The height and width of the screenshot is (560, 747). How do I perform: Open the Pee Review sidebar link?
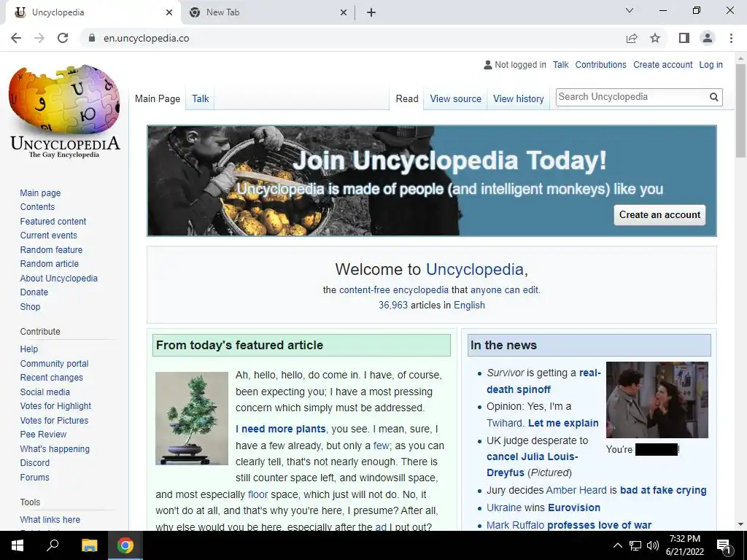click(x=43, y=435)
